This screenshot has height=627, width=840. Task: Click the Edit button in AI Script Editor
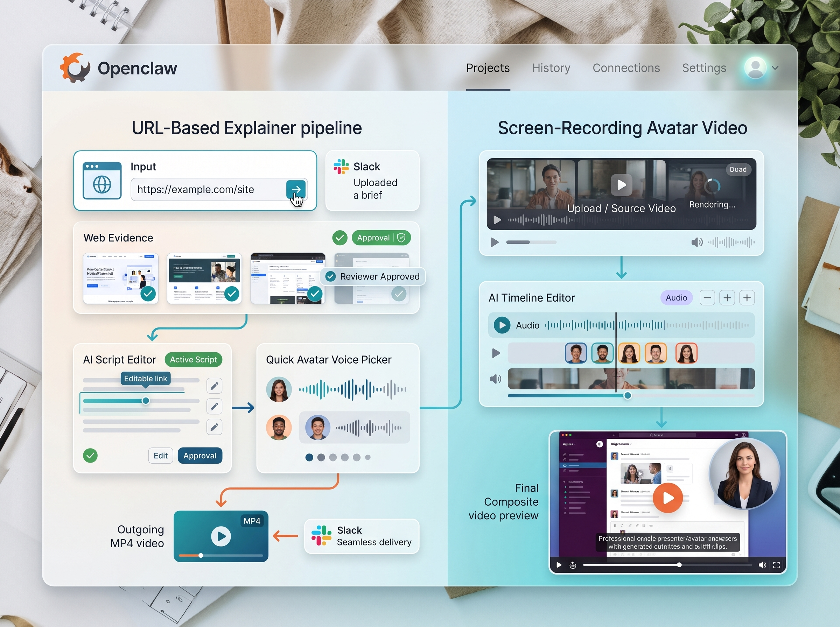tap(161, 456)
